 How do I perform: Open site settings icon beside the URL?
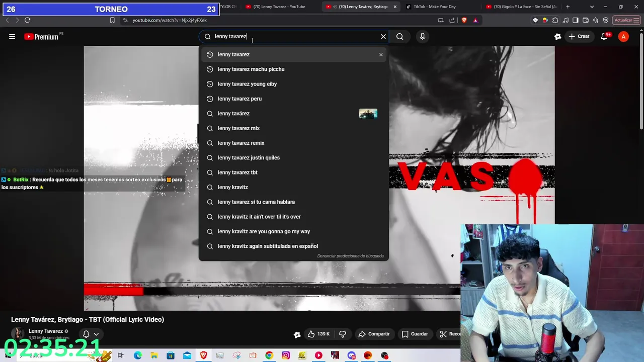point(125,20)
